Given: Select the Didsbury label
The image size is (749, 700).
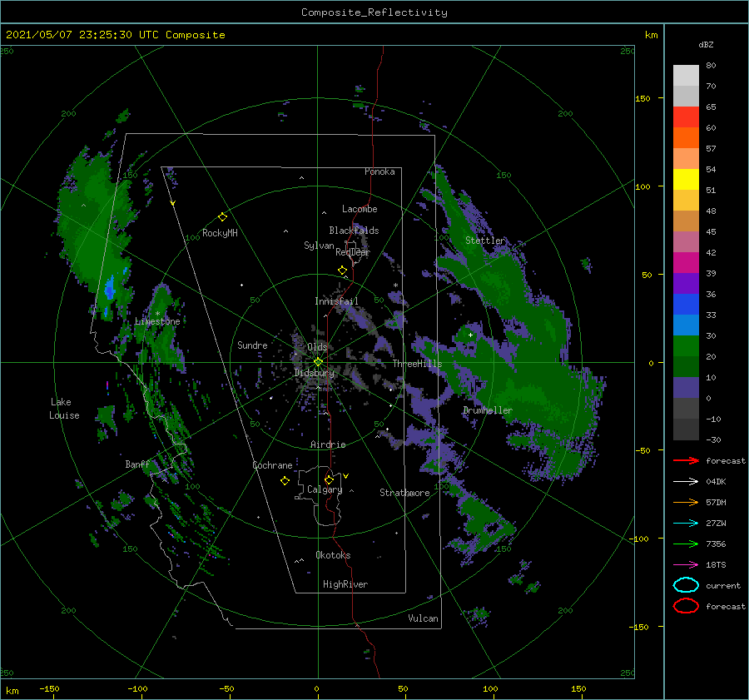Looking at the screenshot, I should pos(315,373).
